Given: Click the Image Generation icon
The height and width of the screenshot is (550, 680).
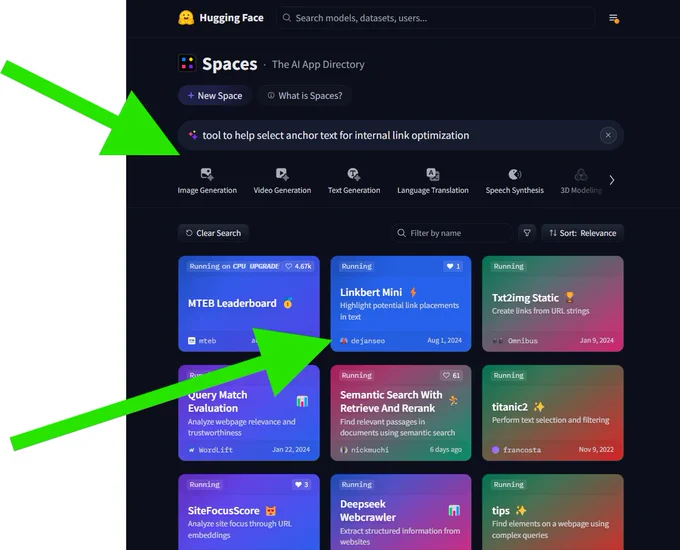Looking at the screenshot, I should pyautogui.click(x=207, y=174).
